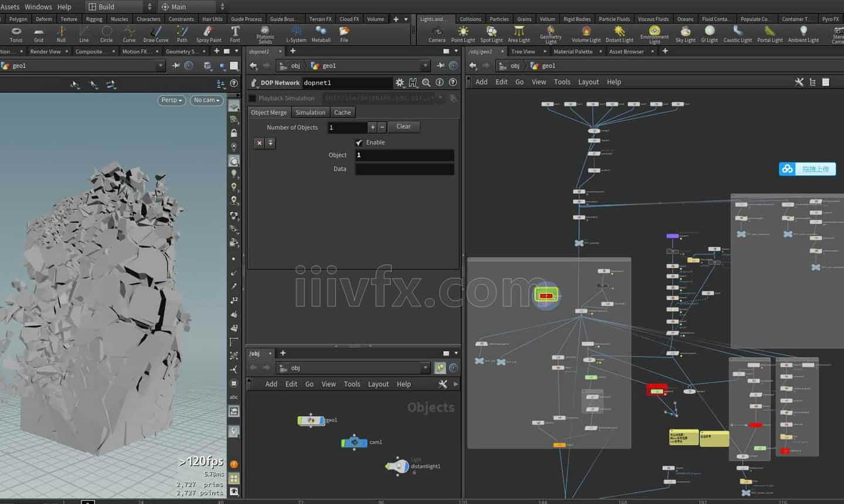Select the distantlight1 node
Viewport: 844px width, 504px height.
click(398, 466)
